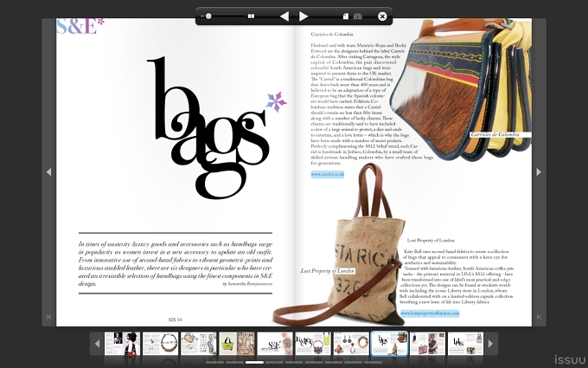Open the last visible bags title thumbnail

coord(466,343)
